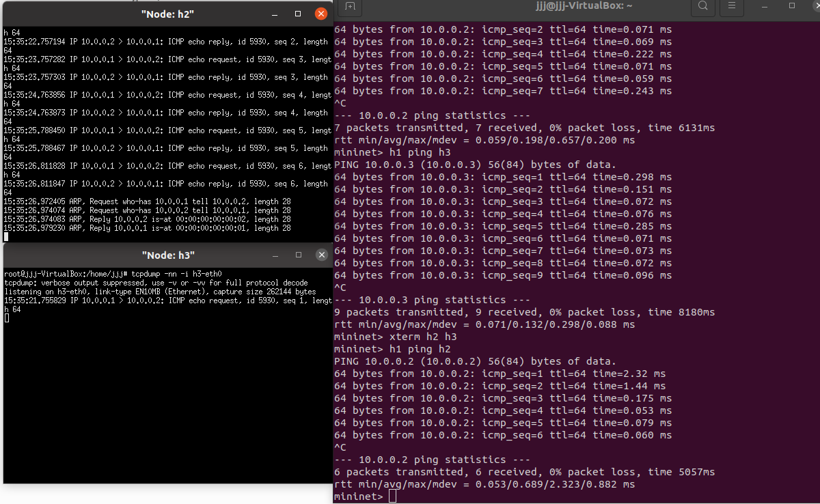Click the rtt line ending 0.298/0.088 ms
The width and height of the screenshot is (820, 504).
point(484,324)
